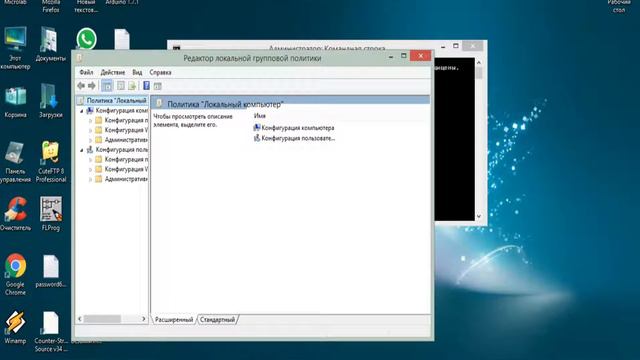Open the Действие menu

tap(113, 72)
